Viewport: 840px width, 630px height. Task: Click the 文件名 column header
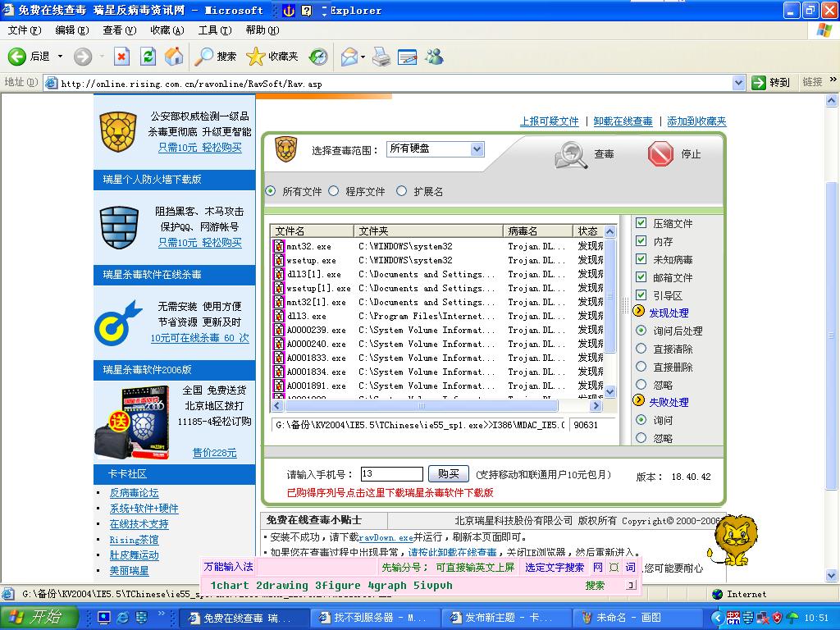(x=311, y=231)
